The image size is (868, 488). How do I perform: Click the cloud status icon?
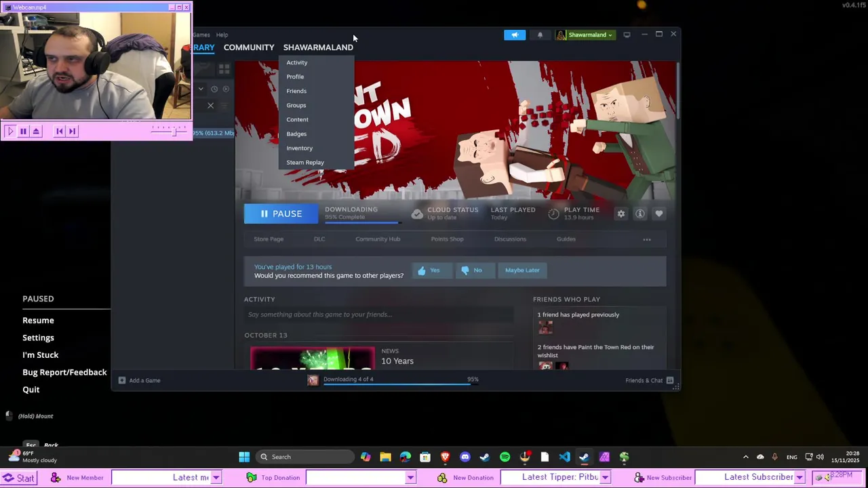tap(417, 213)
